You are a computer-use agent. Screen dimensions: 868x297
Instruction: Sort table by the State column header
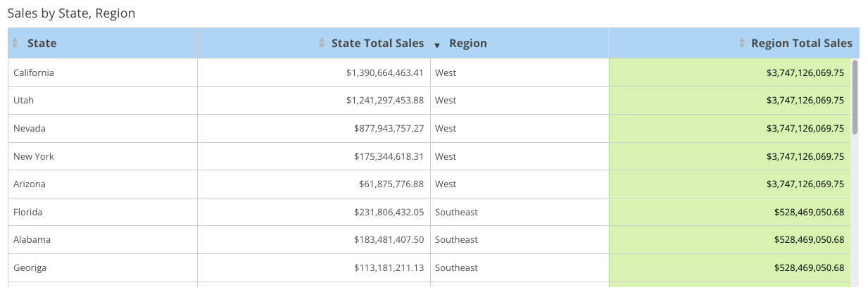42,44
